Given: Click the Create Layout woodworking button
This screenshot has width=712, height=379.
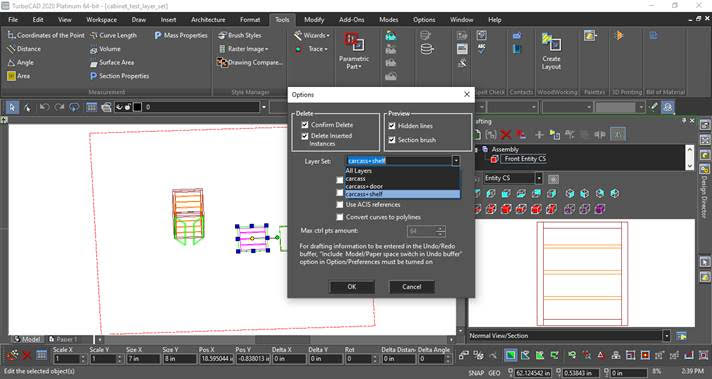Looking at the screenshot, I should point(551,51).
